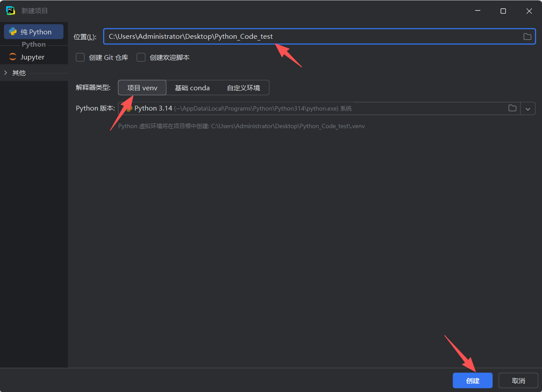
Task: Open the Python 版本 dropdown arrow
Action: click(x=527, y=108)
